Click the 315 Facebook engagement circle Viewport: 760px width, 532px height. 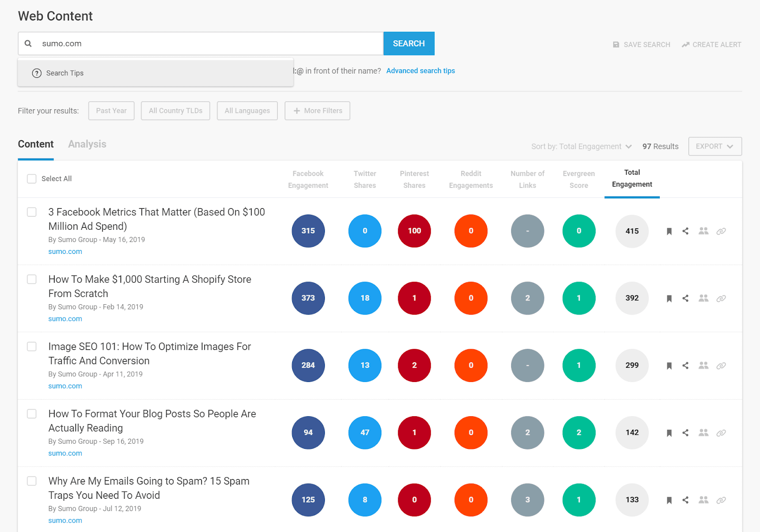click(x=308, y=231)
